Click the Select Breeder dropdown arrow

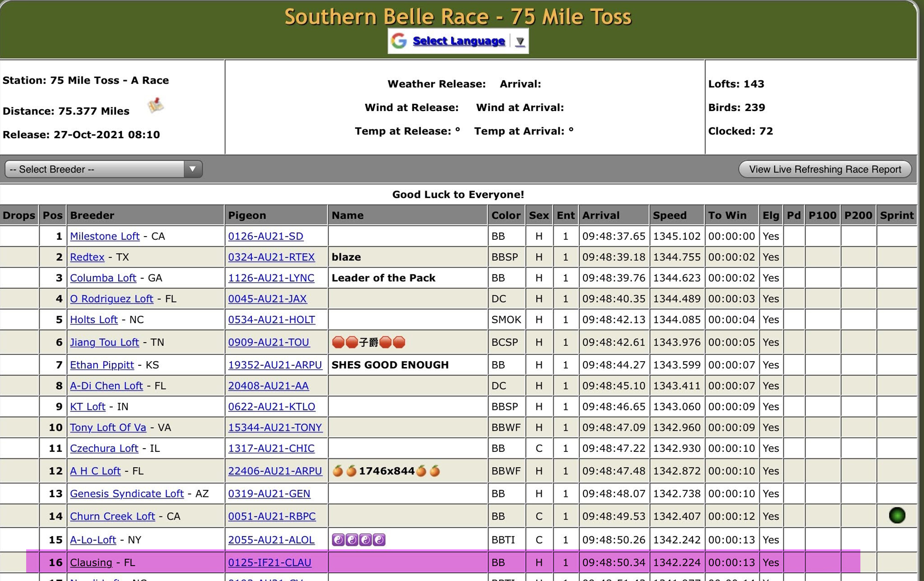pyautogui.click(x=193, y=169)
